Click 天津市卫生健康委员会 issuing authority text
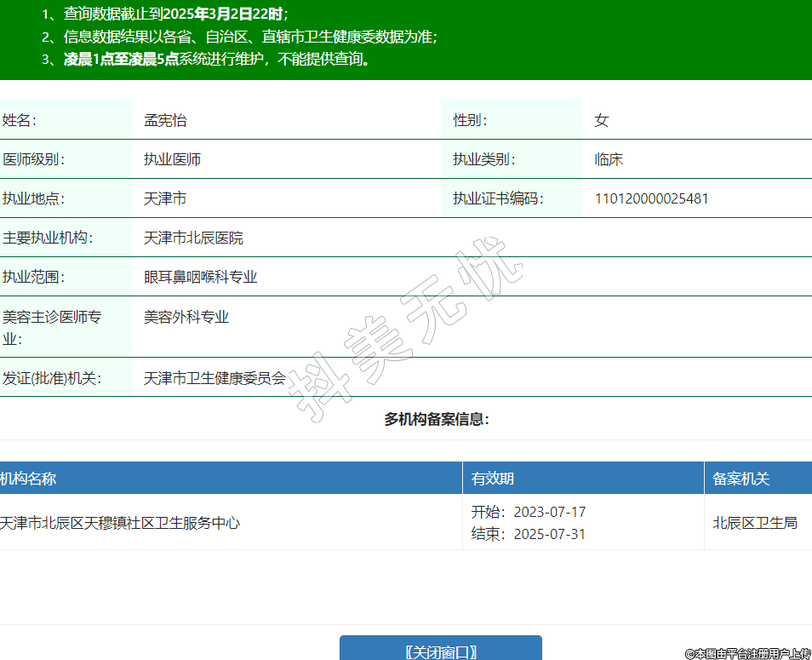Screen dimensions: 812x660 click(214, 377)
